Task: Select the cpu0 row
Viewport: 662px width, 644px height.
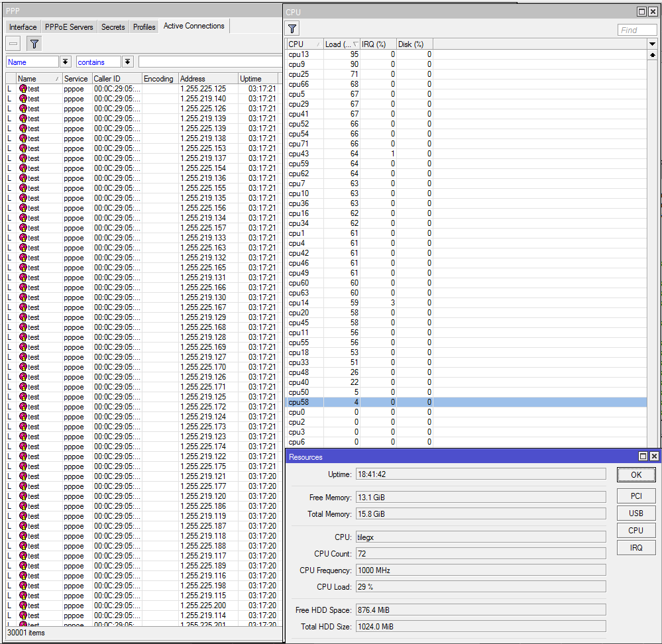Action: pos(466,412)
